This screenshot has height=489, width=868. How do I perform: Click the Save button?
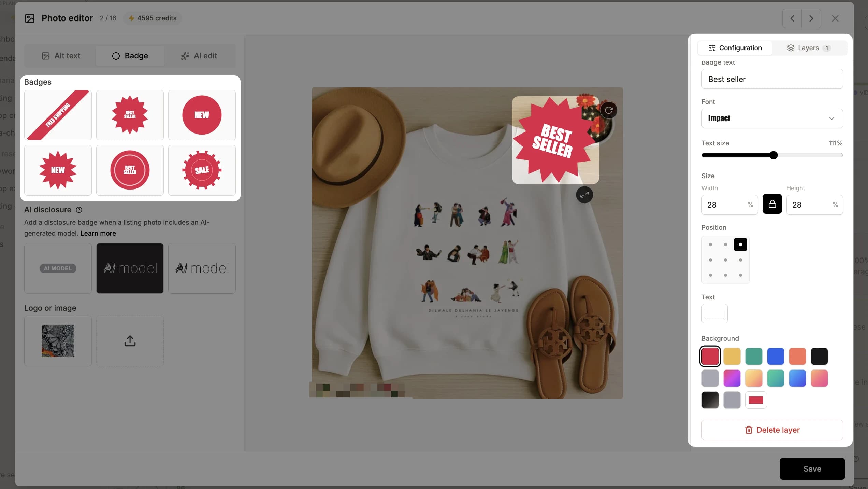click(x=812, y=469)
